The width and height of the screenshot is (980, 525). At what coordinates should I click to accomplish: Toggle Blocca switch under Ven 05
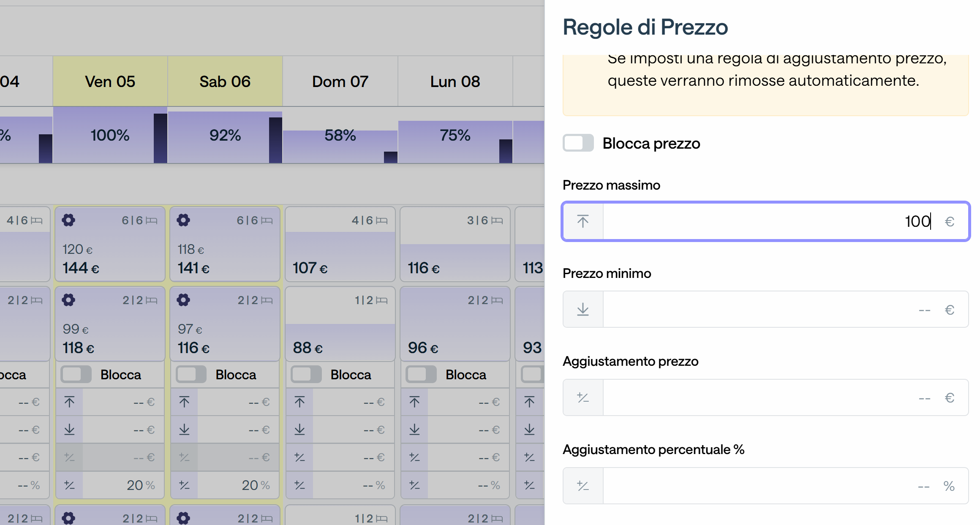(76, 374)
